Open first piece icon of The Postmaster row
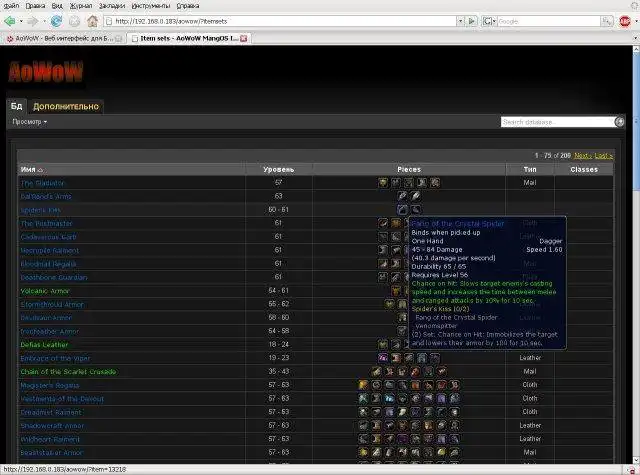The height and width of the screenshot is (475, 640). [x=383, y=223]
